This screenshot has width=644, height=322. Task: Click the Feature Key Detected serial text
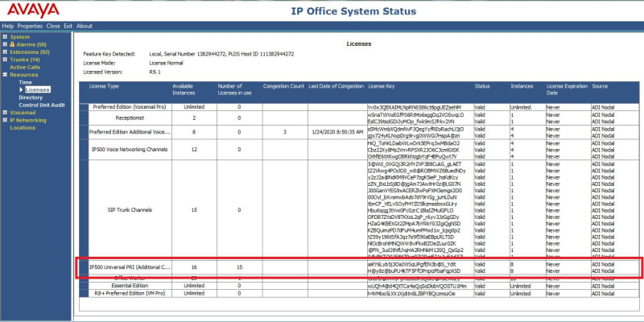[x=221, y=54]
